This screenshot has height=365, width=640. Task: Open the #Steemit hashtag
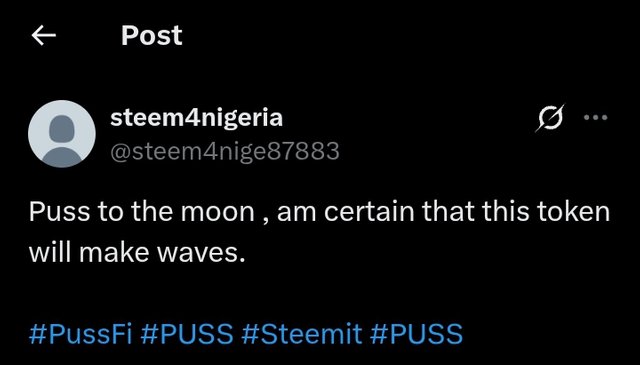(x=301, y=333)
